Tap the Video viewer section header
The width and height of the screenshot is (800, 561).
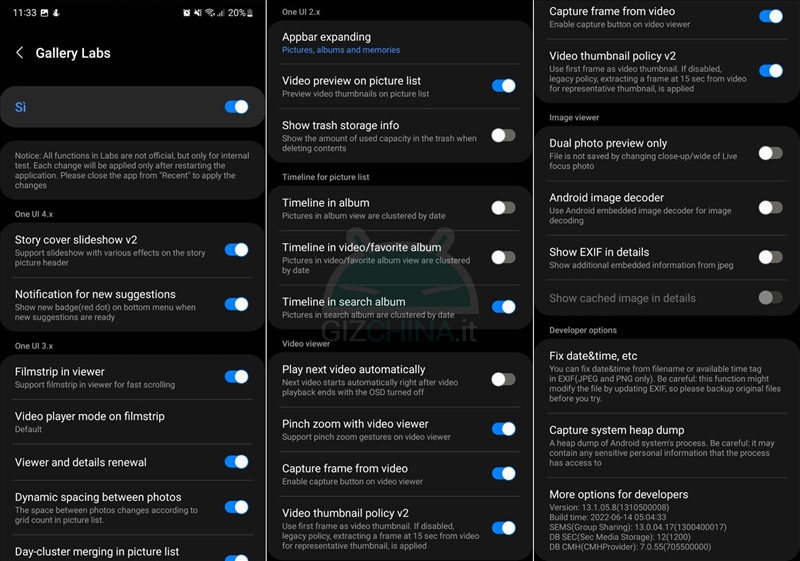coord(306,344)
